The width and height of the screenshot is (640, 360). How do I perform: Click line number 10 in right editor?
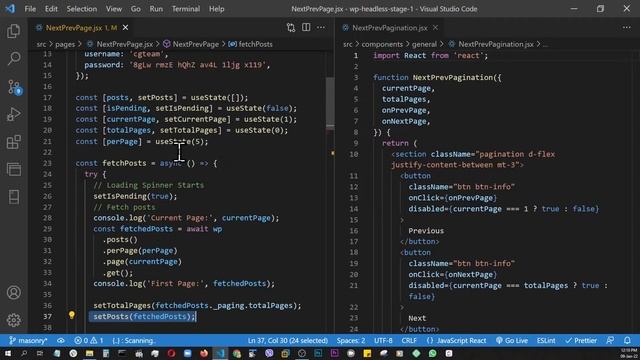pos(353,154)
